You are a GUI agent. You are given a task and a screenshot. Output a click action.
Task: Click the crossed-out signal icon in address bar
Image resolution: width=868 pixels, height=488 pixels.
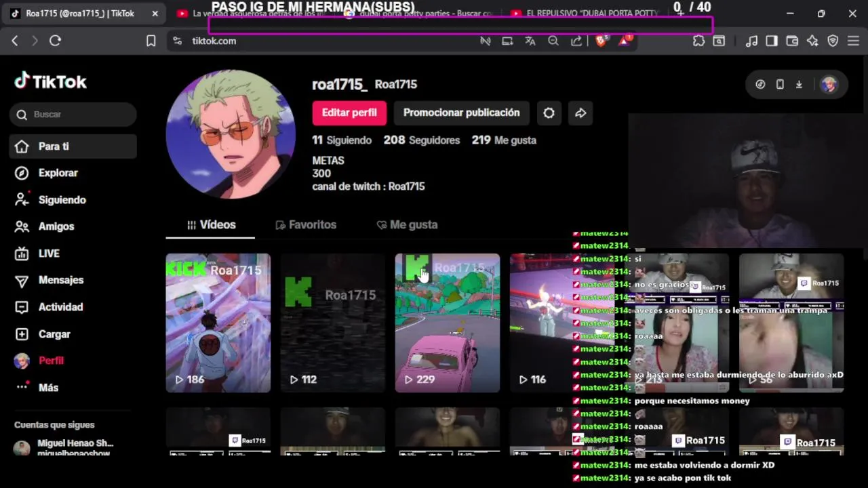[x=486, y=41]
